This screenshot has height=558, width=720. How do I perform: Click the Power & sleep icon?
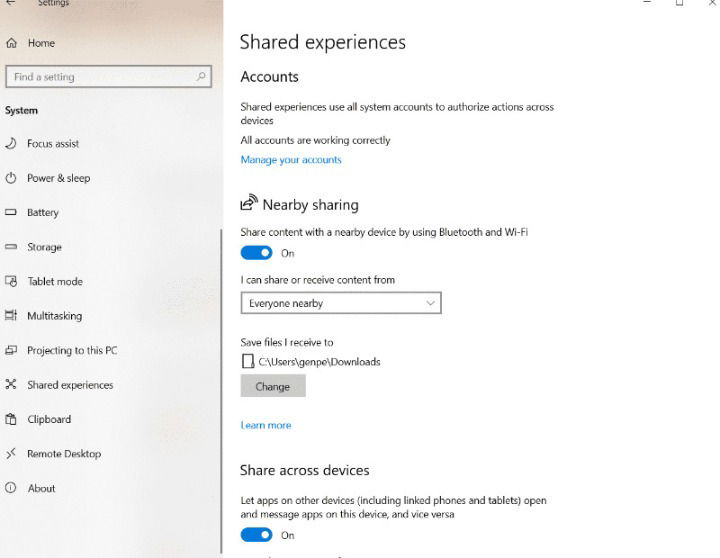(x=11, y=178)
